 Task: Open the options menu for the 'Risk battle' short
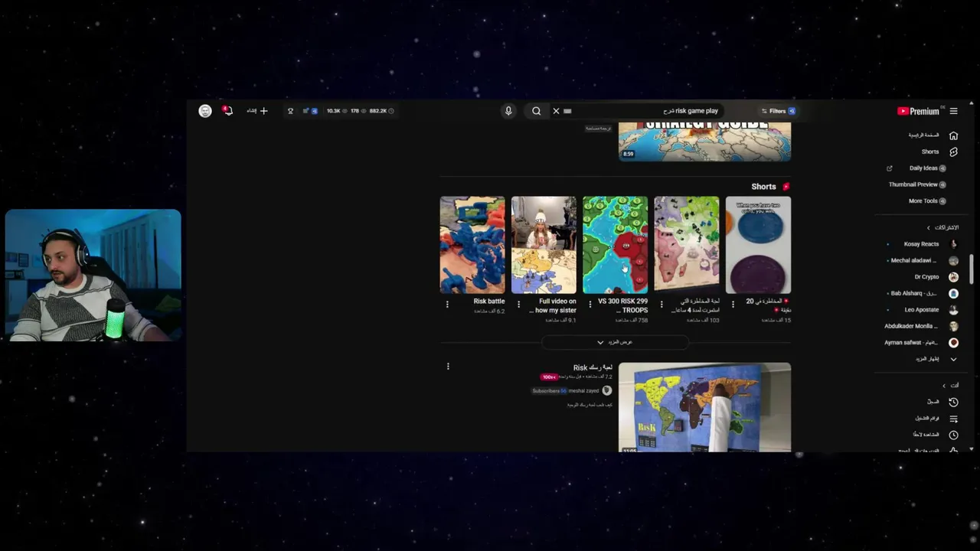[447, 304]
